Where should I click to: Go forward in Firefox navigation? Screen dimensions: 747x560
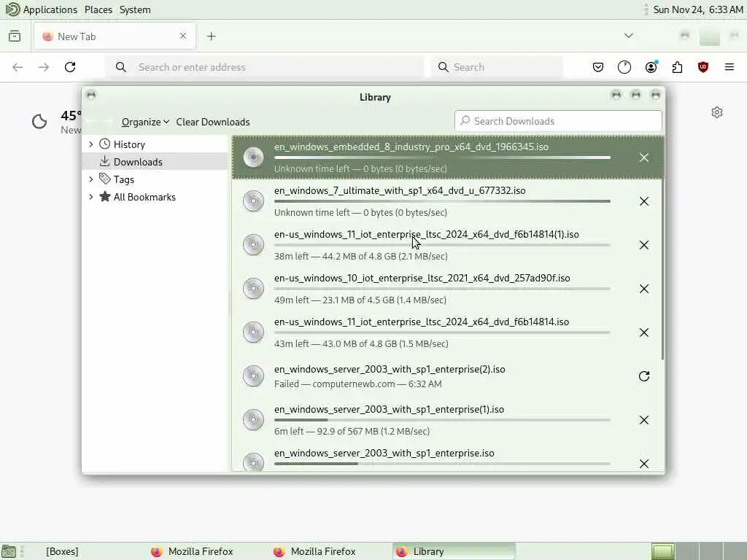(x=44, y=67)
